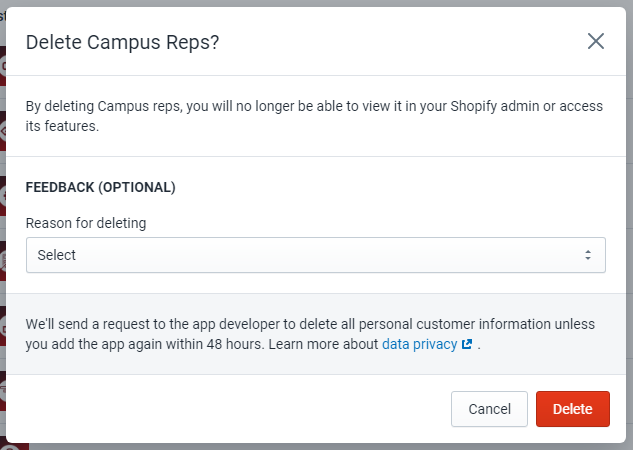Click the third partially hidden app icon

[3, 196]
